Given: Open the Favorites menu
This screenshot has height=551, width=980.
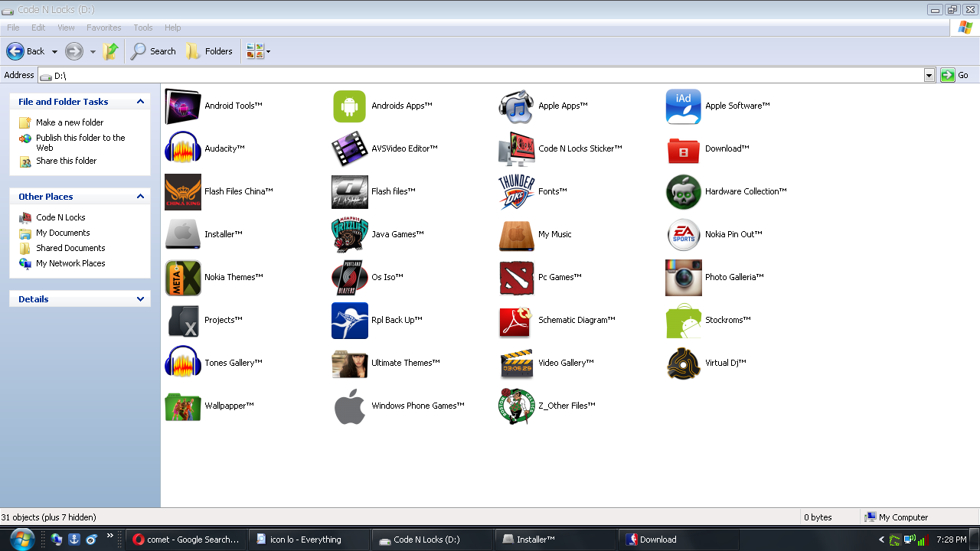Looking at the screenshot, I should (103, 28).
